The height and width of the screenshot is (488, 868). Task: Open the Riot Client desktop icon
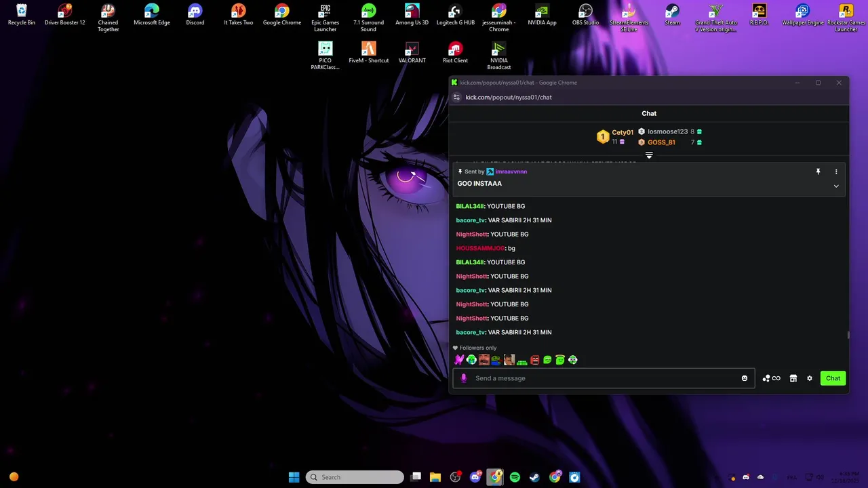[x=456, y=53]
